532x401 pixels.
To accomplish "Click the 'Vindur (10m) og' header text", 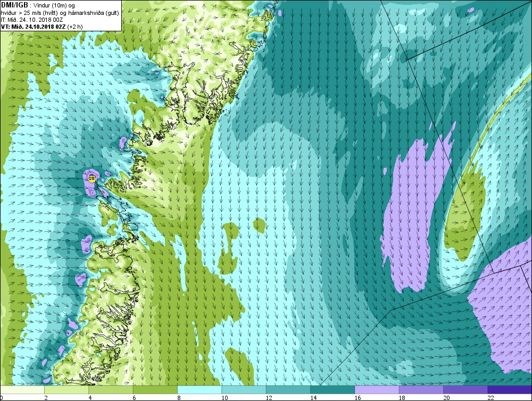I will click(x=54, y=5).
